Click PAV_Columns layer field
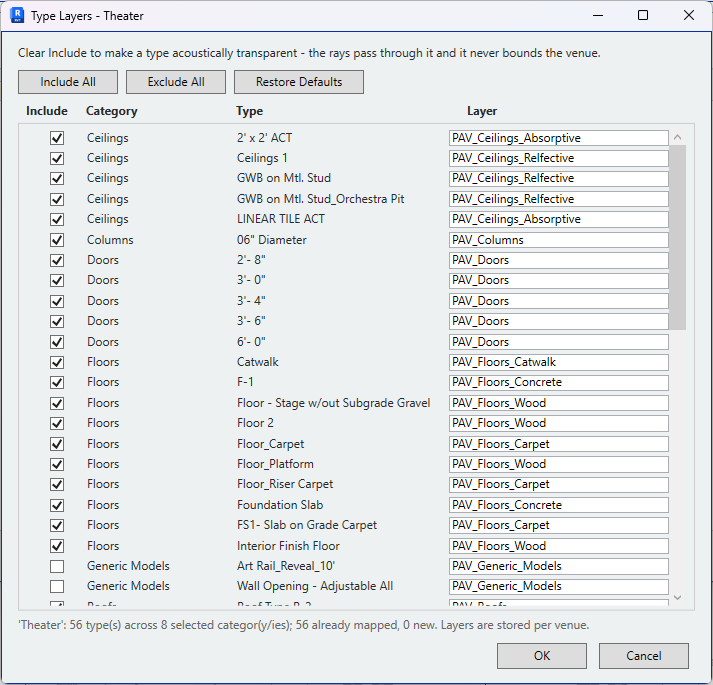 click(x=558, y=240)
